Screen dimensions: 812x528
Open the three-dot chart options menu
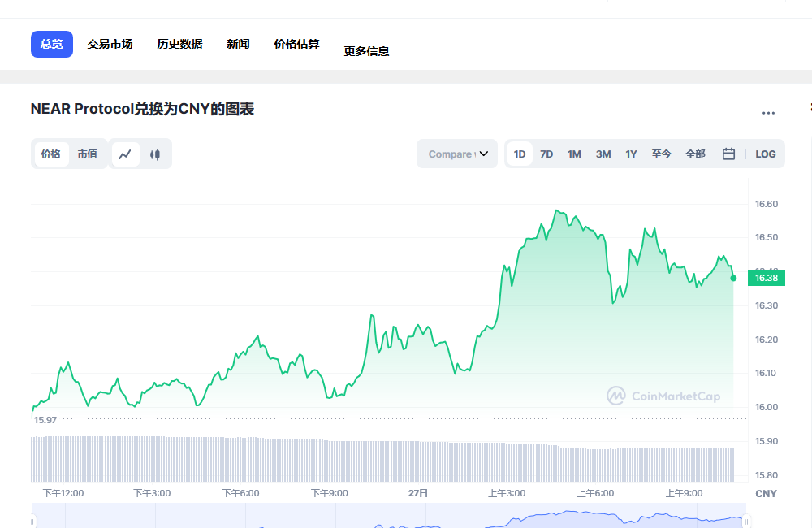(768, 112)
